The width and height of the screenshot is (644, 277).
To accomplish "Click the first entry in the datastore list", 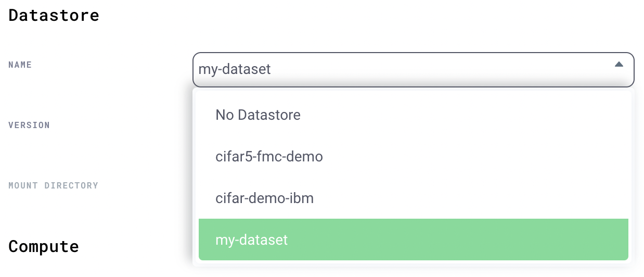I will click(x=414, y=115).
